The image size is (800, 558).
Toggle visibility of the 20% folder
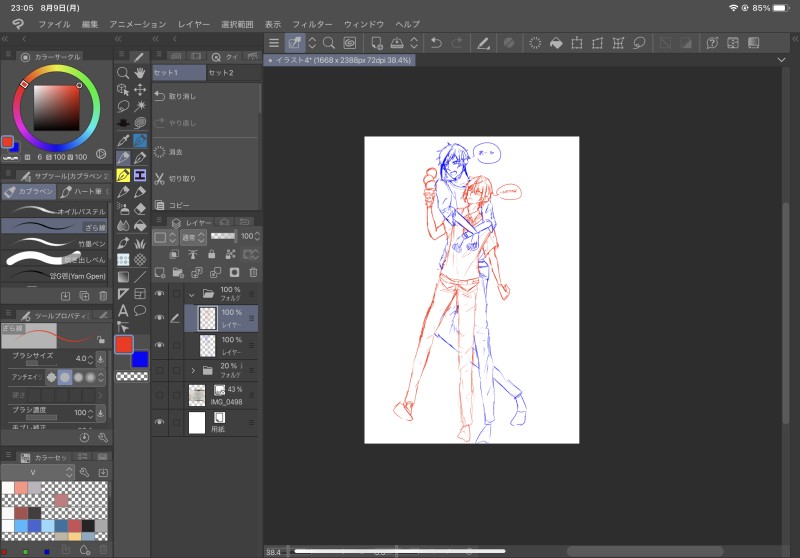click(159, 370)
